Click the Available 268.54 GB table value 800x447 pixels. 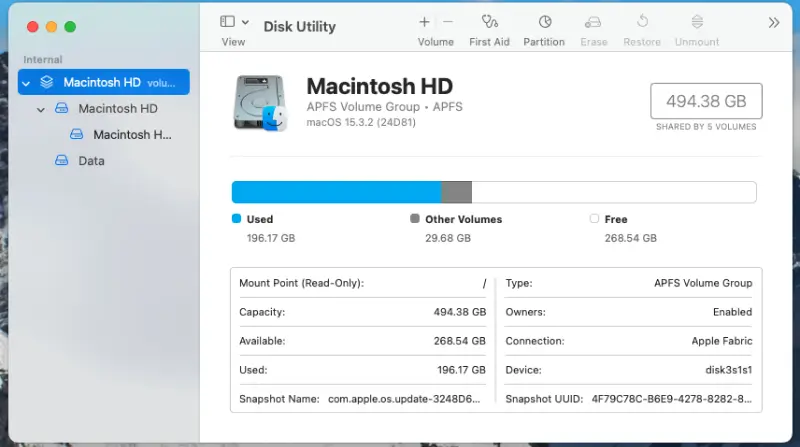tap(460, 341)
